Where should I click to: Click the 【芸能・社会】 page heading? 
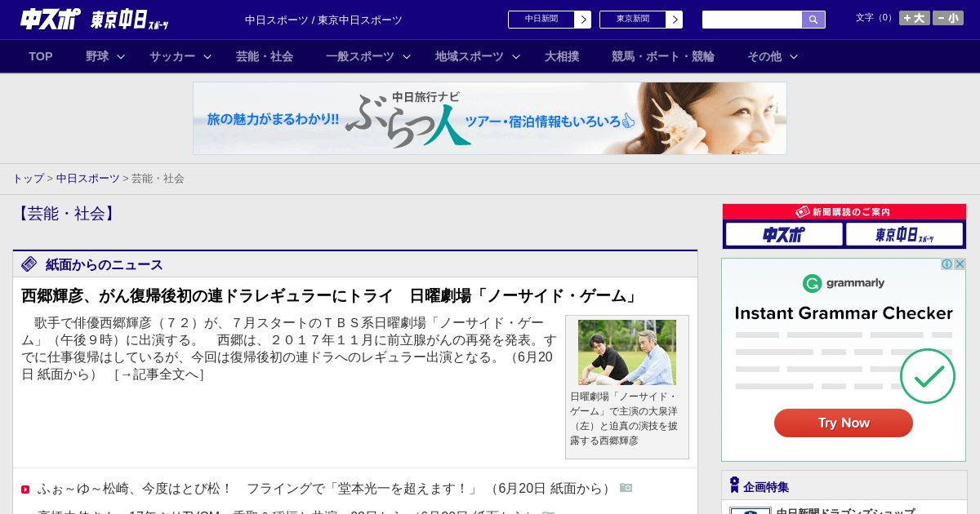(x=65, y=214)
